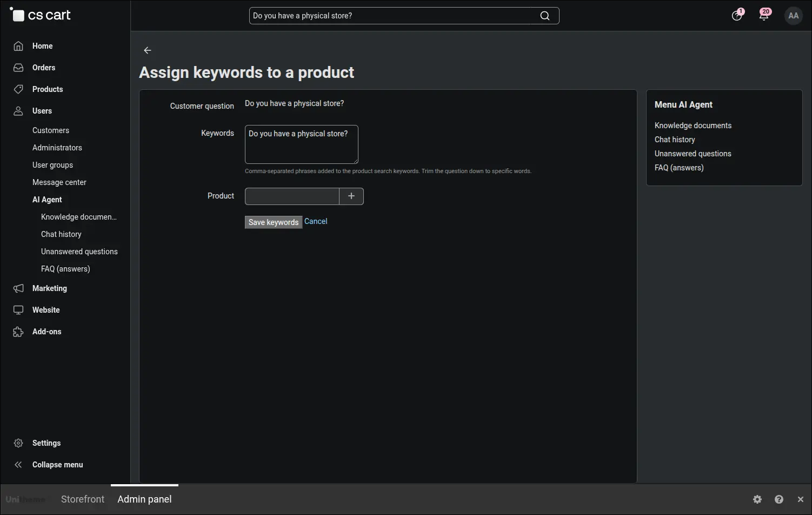812x515 pixels.
Task: Open Message center in sidebar
Action: point(59,182)
